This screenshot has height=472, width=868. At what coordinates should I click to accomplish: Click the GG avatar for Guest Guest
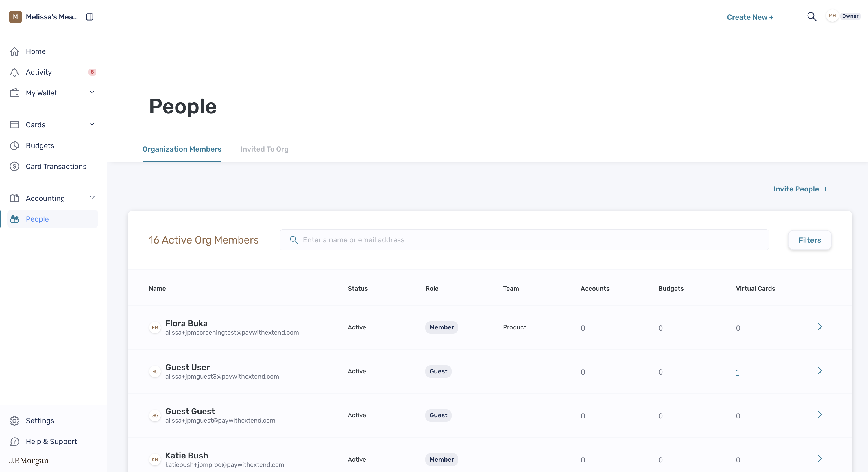click(x=155, y=416)
